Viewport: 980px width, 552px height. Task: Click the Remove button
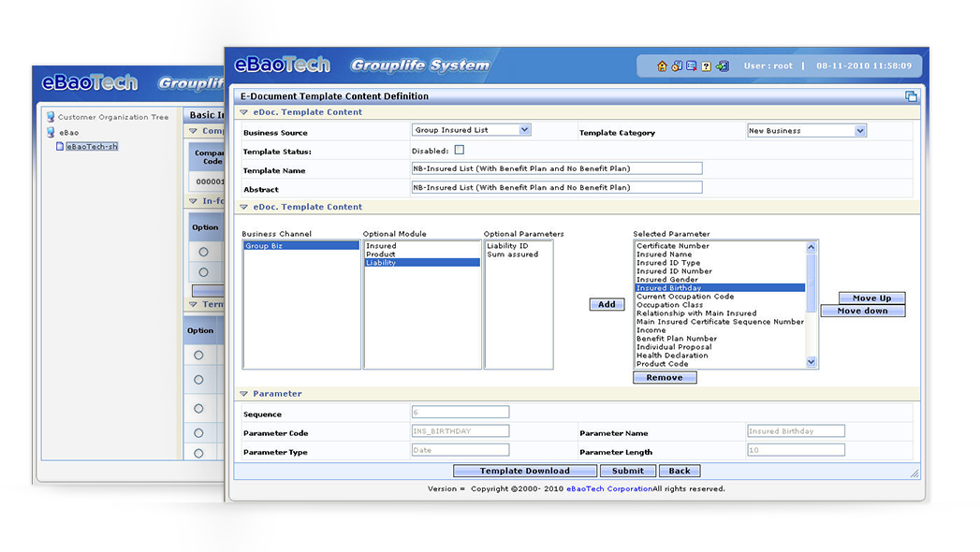coord(665,377)
